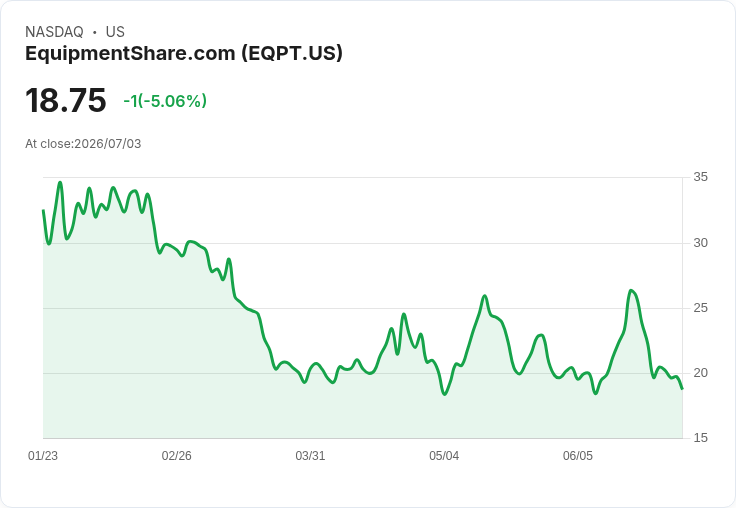
Task: Select the 06/05 x-axis date label
Action: point(578,456)
